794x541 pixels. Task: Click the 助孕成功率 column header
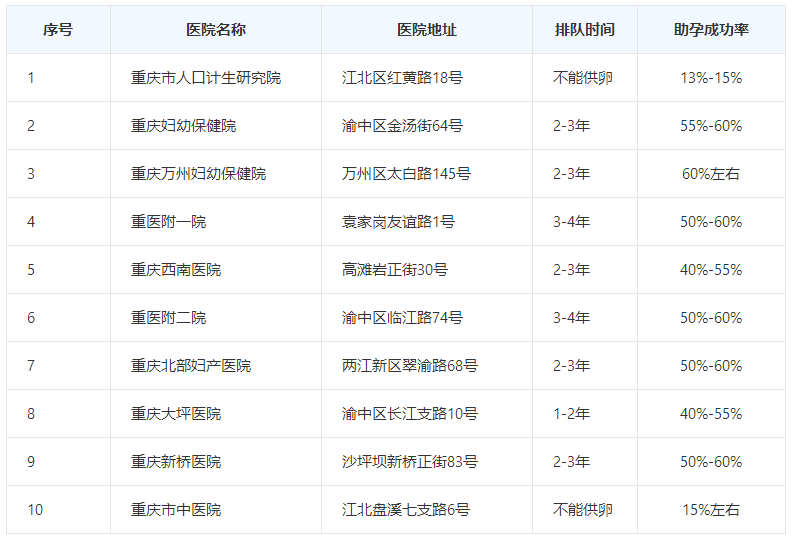711,30
